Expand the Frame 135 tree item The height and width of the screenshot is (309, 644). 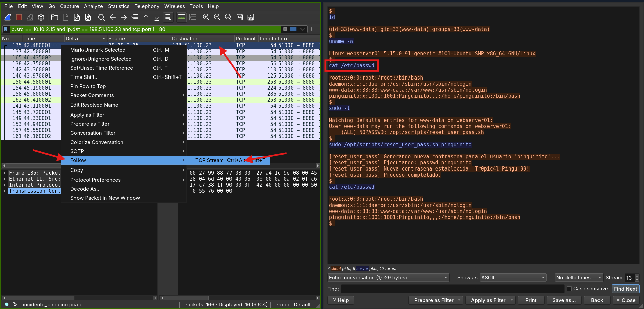(x=5, y=173)
